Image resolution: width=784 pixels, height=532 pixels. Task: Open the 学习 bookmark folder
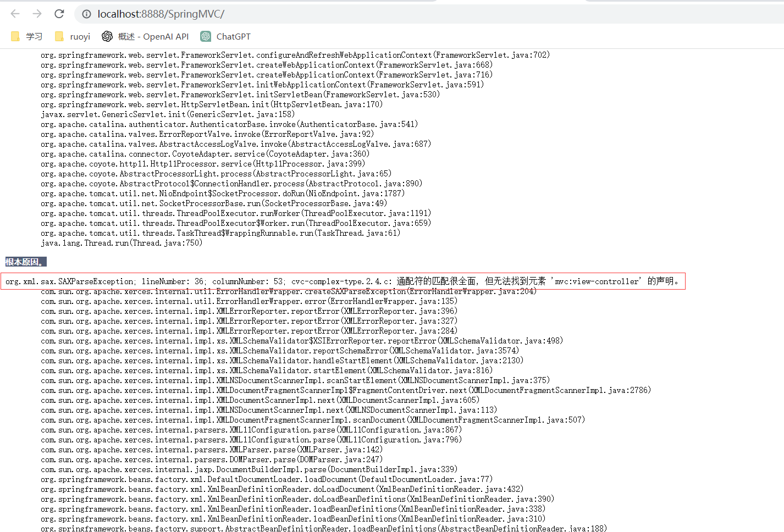[x=26, y=36]
